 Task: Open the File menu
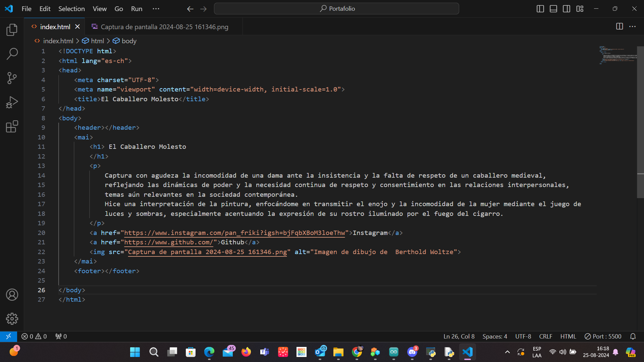coord(26,9)
